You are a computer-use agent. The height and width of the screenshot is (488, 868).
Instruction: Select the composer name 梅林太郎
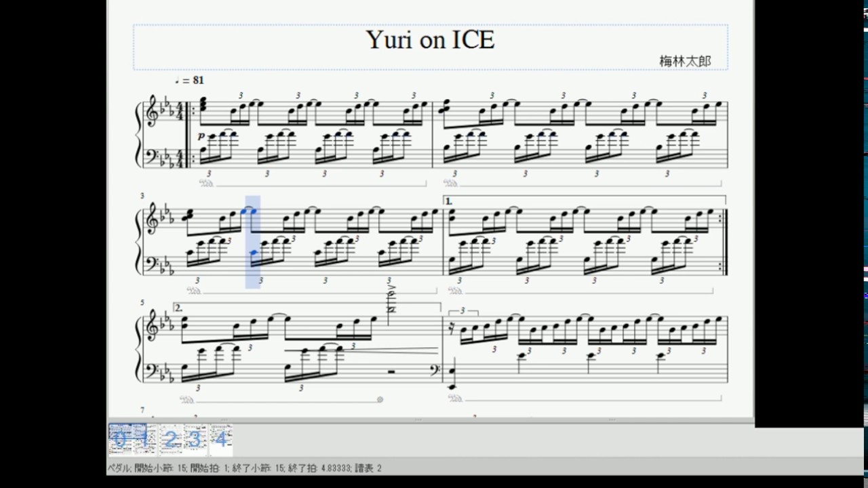tap(686, 60)
